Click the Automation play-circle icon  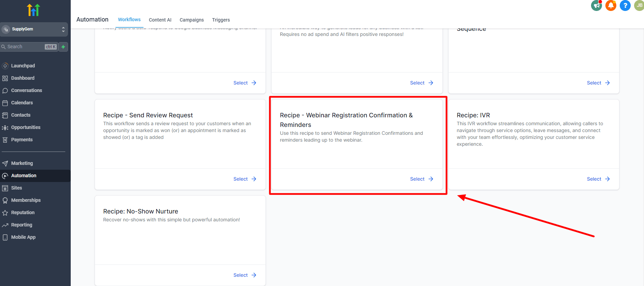pyautogui.click(x=5, y=176)
